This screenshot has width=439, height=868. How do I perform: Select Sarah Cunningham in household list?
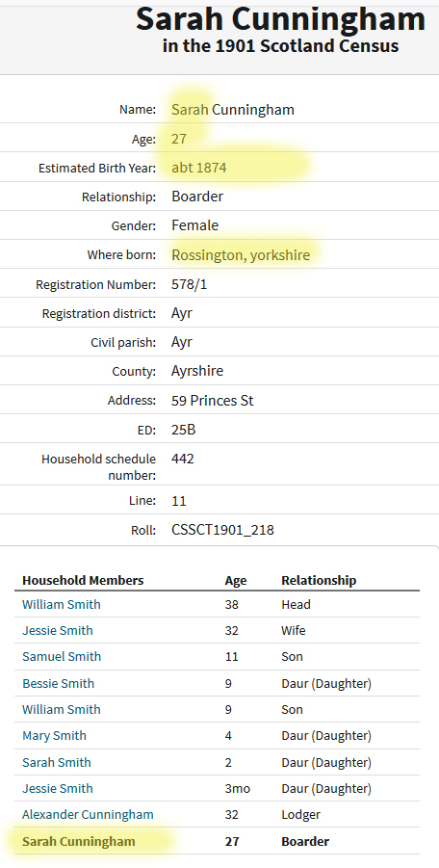click(79, 841)
